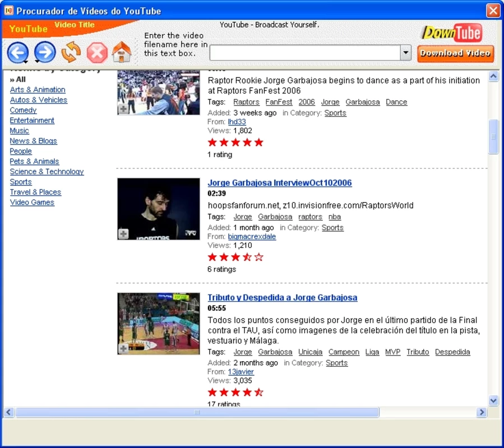Open Sports category link on the 1 month ago video
The width and height of the screenshot is (504, 448).
pos(332,228)
